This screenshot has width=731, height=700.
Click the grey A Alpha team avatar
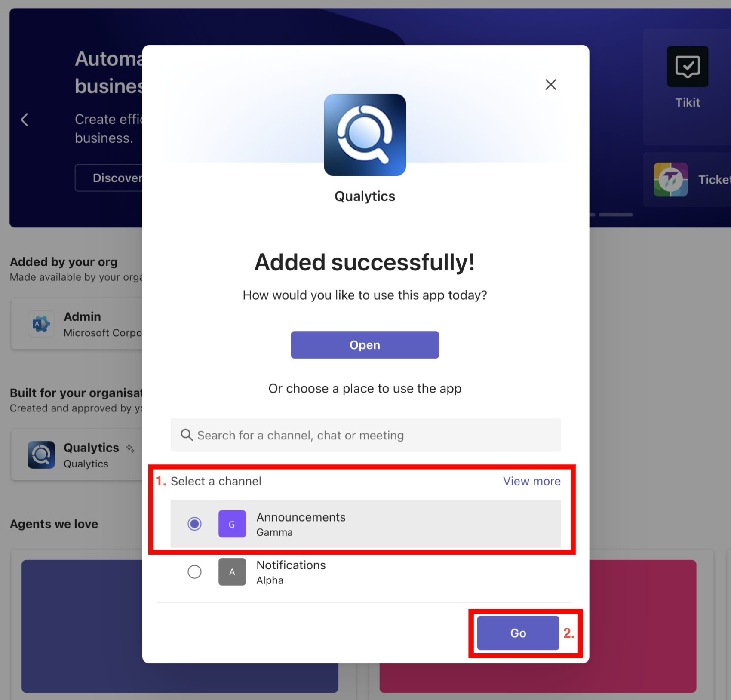[232, 572]
